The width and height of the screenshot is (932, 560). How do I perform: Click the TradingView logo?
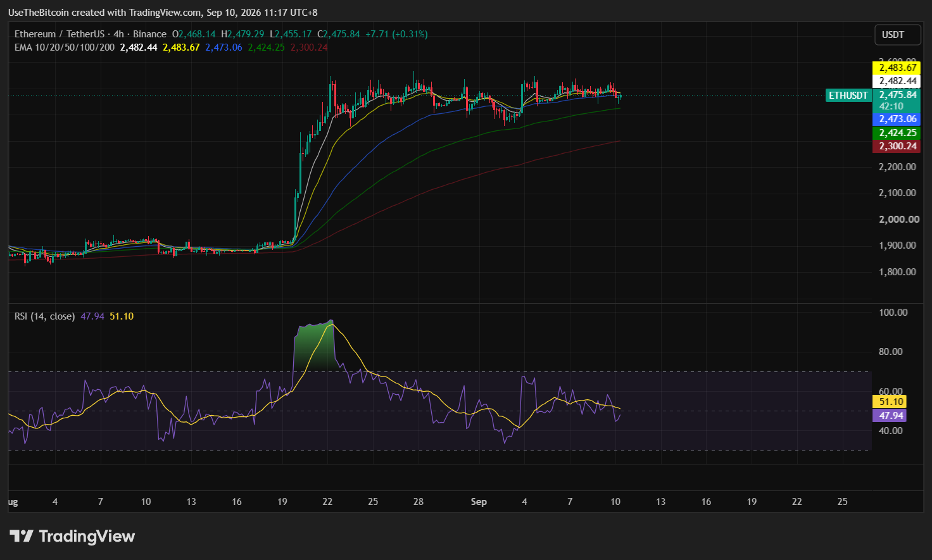pyautogui.click(x=72, y=537)
